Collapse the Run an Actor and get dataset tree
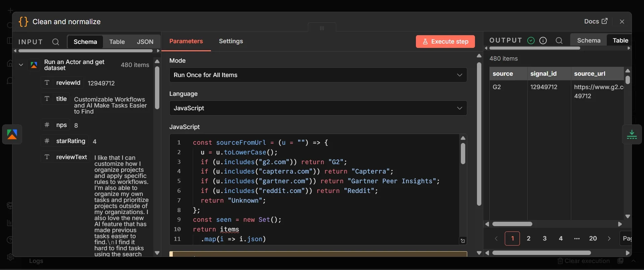644x270 pixels. pos(21,65)
